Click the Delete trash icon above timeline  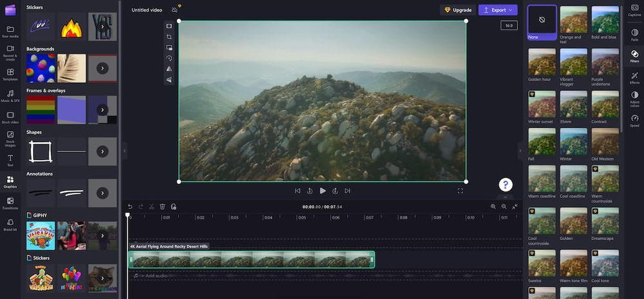pos(162,206)
